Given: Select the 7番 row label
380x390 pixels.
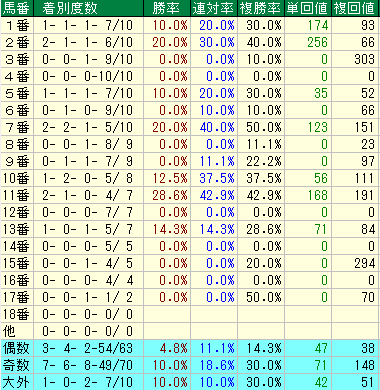Looking at the screenshot, I should 17,127.
